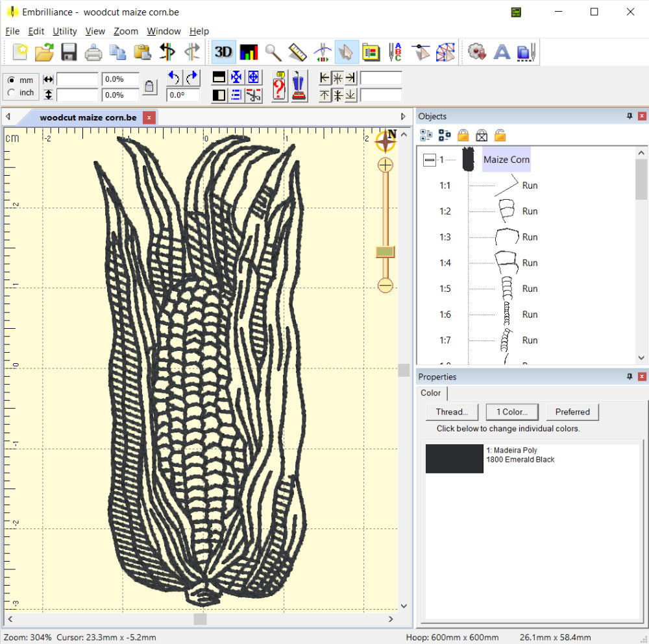649x644 pixels.
Task: Click the print icon
Action: pos(93,52)
